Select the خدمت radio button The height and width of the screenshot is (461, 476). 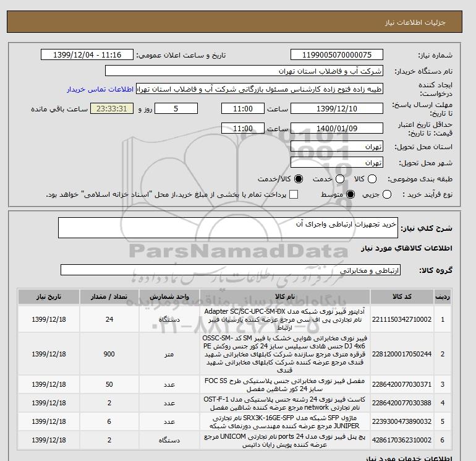point(340,179)
